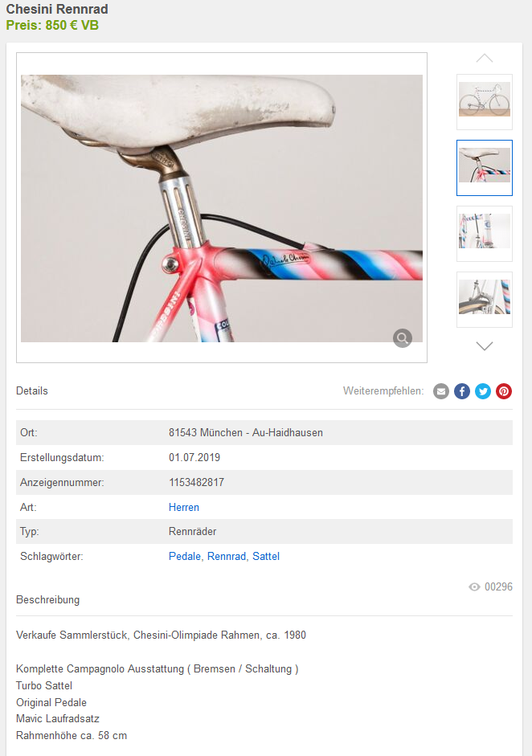Image resolution: width=532 pixels, height=756 pixels.
Task: Click the Beschreibung section heading
Action: 47,600
